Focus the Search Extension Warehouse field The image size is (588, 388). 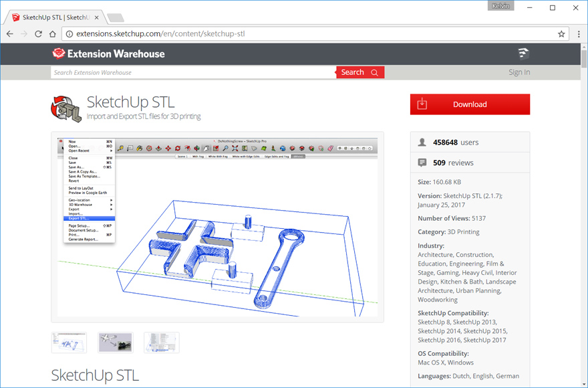[194, 72]
